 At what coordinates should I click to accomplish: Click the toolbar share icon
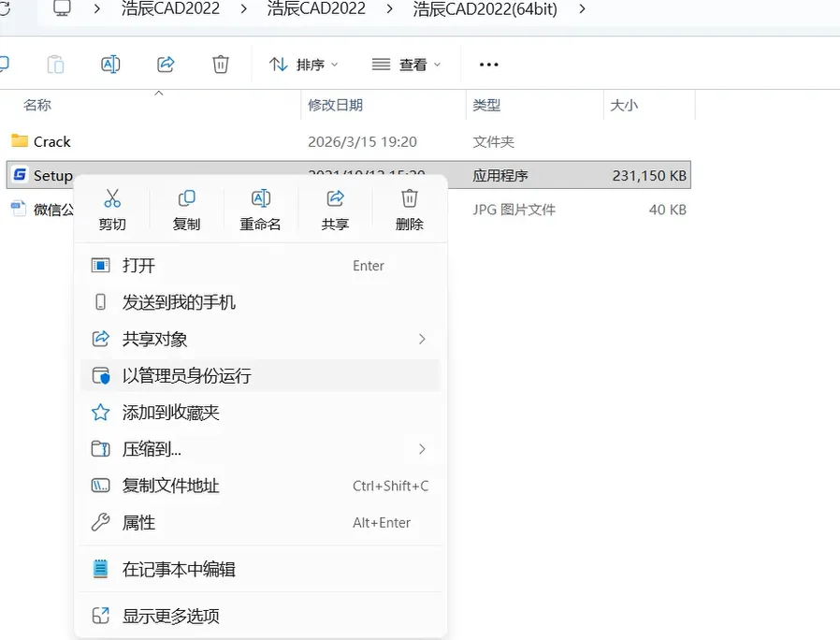166,65
